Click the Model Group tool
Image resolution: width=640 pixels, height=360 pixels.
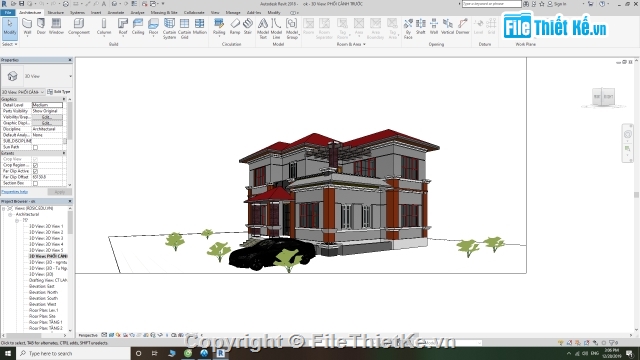point(292,29)
